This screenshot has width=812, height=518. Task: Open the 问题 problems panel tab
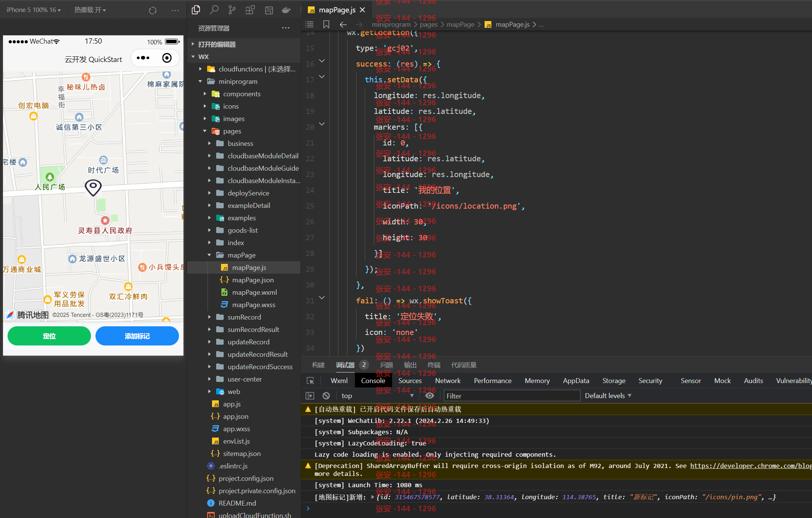(386, 365)
